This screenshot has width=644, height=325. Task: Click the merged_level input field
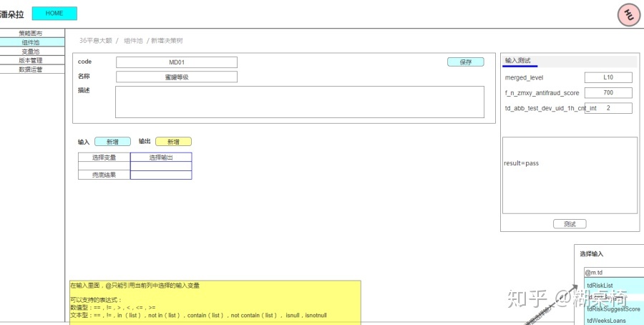pyautogui.click(x=608, y=77)
